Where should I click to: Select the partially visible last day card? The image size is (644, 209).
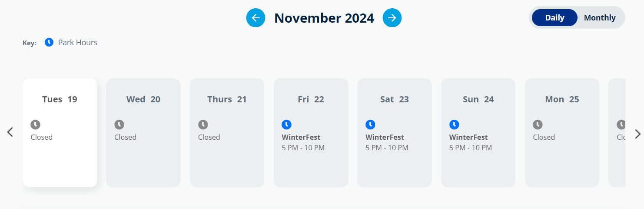pyautogui.click(x=617, y=133)
